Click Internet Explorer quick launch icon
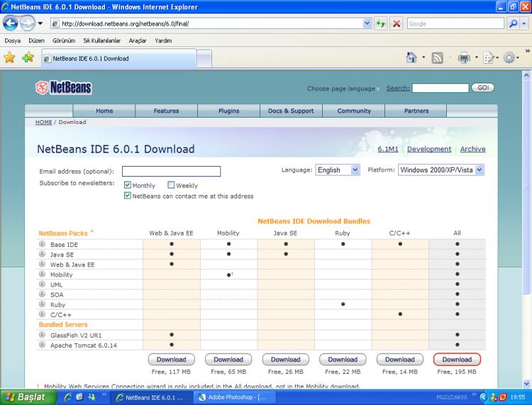532x405 pixels. coord(68,397)
